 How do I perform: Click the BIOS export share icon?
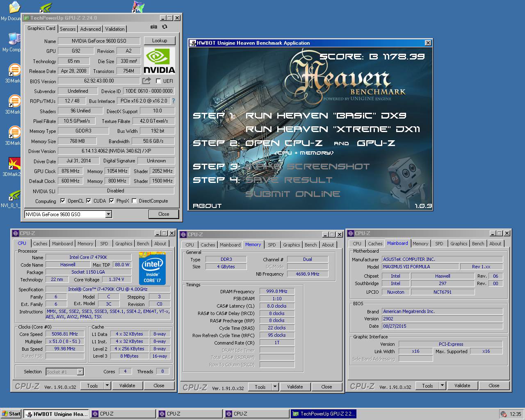point(146,81)
